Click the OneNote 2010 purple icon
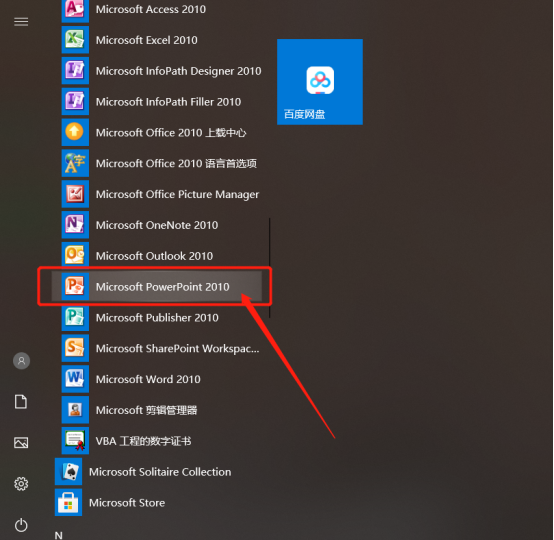The width and height of the screenshot is (554, 540). (x=75, y=225)
